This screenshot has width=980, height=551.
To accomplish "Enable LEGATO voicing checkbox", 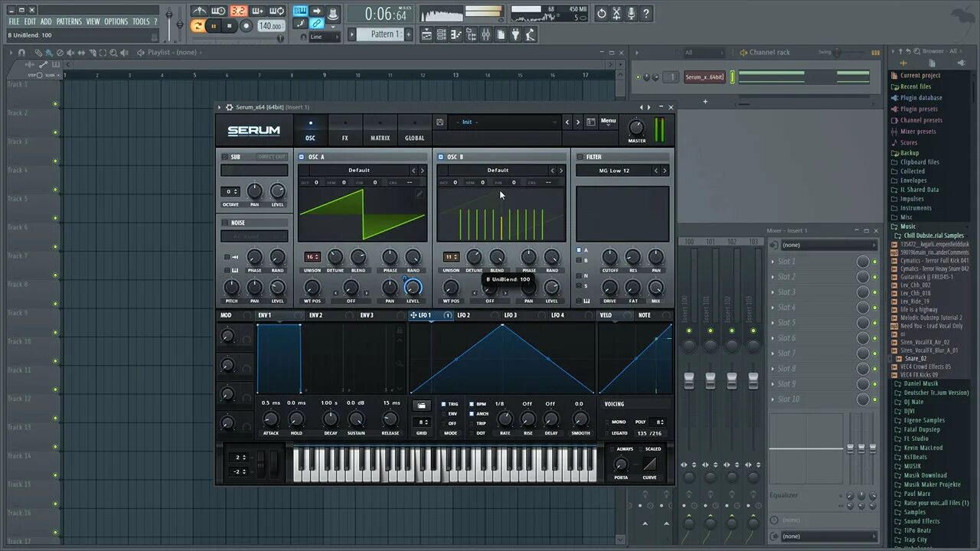I will pyautogui.click(x=607, y=433).
